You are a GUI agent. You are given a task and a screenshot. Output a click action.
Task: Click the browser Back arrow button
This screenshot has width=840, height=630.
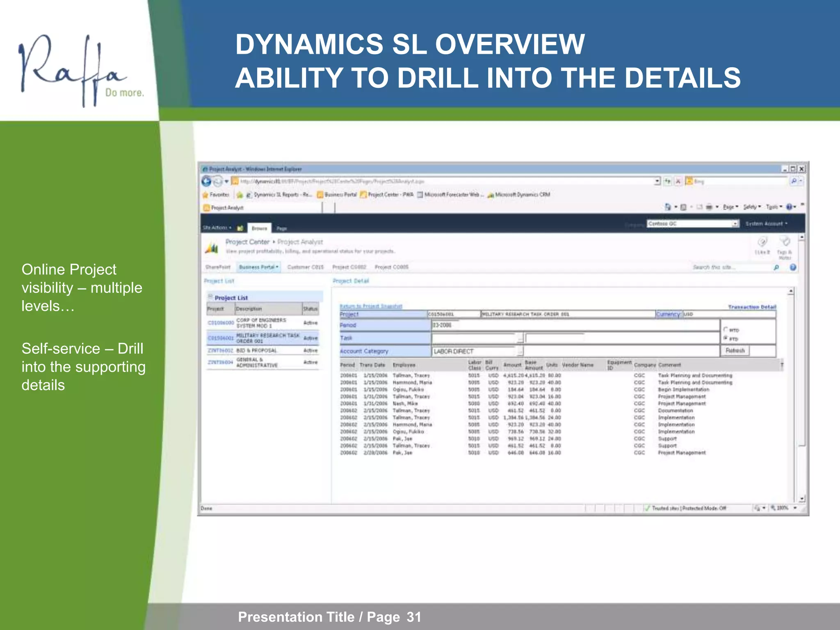pyautogui.click(x=206, y=181)
